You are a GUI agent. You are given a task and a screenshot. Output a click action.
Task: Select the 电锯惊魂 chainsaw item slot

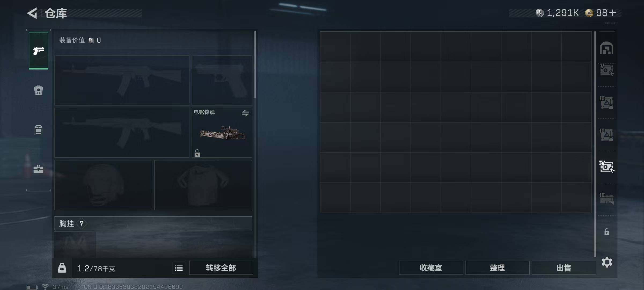point(222,133)
